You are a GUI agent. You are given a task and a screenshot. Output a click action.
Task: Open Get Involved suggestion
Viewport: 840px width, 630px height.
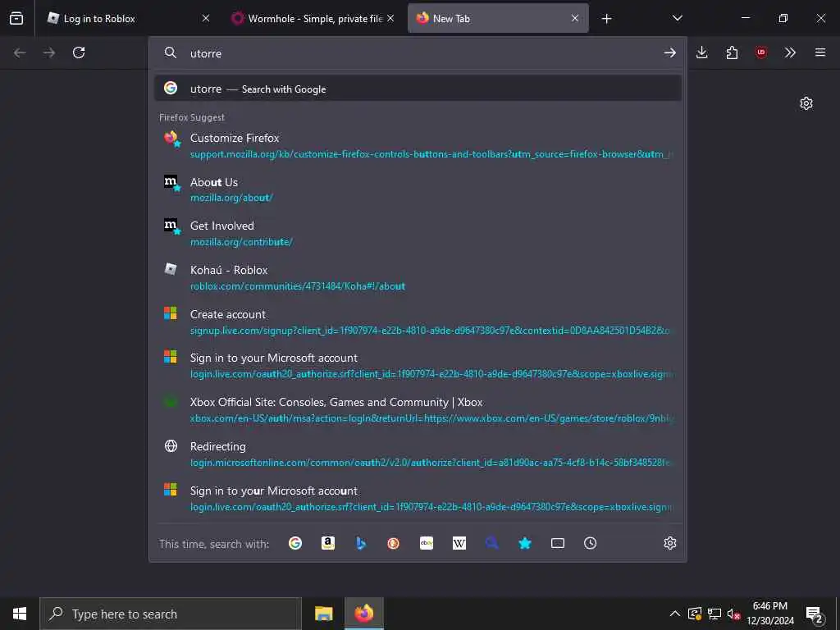click(x=418, y=234)
